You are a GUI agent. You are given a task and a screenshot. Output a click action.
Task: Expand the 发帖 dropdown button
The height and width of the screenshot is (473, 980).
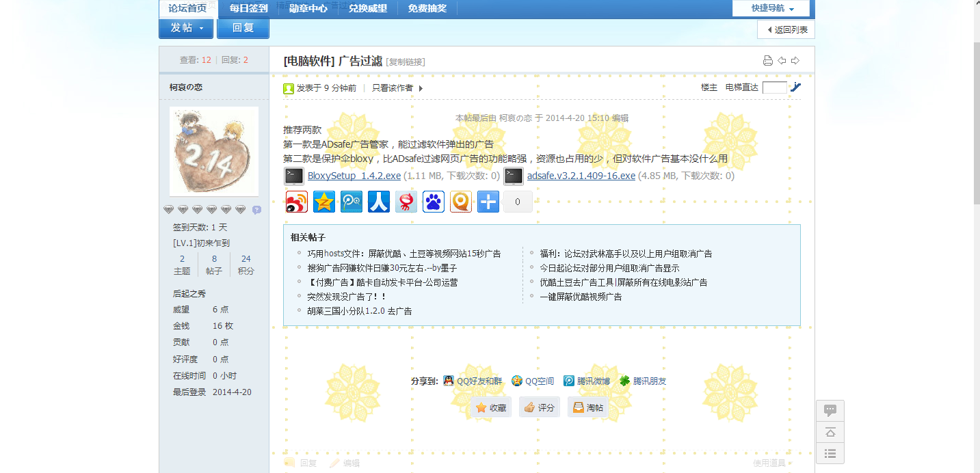pos(186,28)
